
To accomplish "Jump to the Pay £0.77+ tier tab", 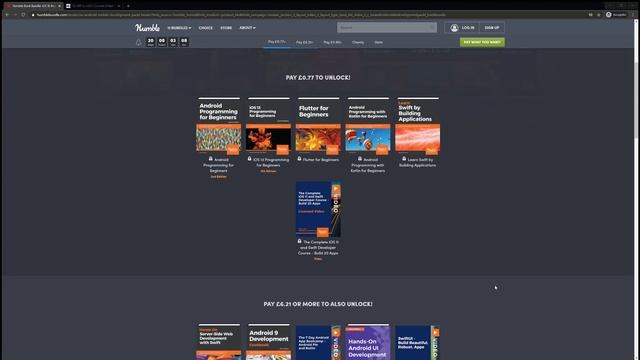I will (x=277, y=42).
